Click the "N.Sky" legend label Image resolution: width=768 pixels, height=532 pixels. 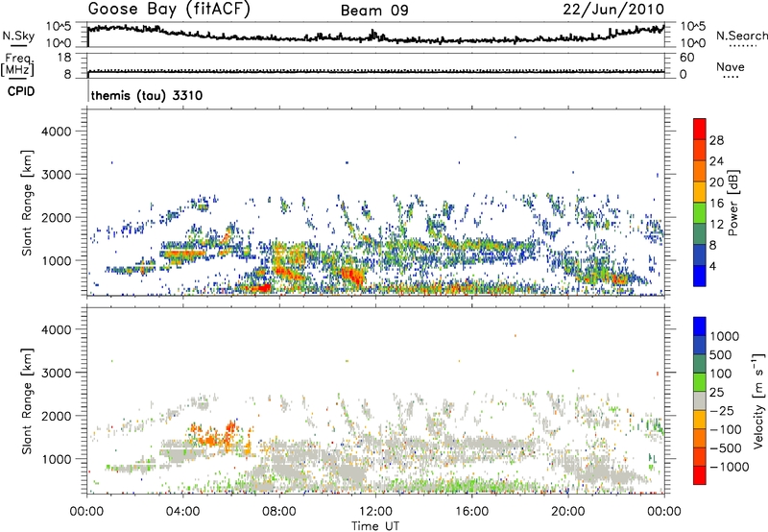[18, 36]
